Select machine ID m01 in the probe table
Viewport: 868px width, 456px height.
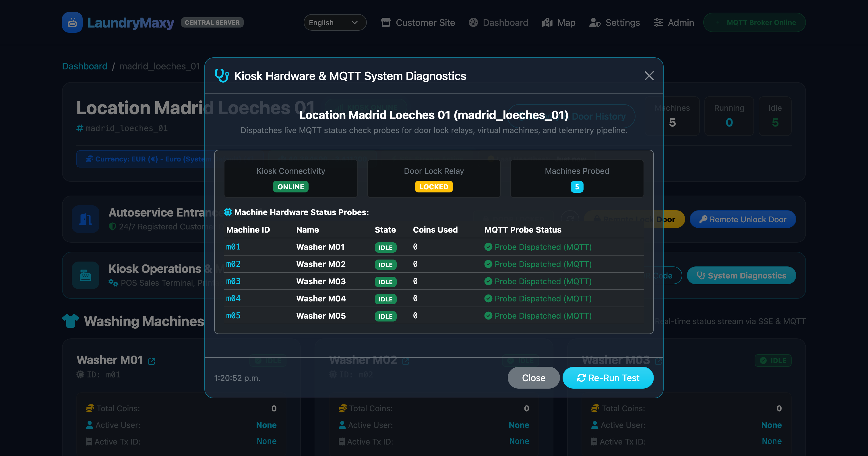pyautogui.click(x=233, y=247)
